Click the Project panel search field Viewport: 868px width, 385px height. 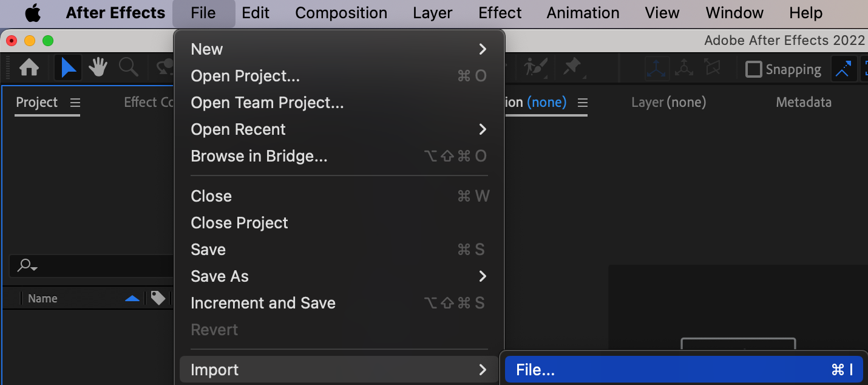(x=91, y=265)
